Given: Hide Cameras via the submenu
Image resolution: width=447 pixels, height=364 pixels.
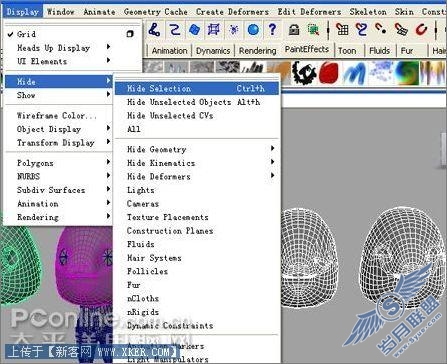Looking at the screenshot, I should (x=197, y=204).
